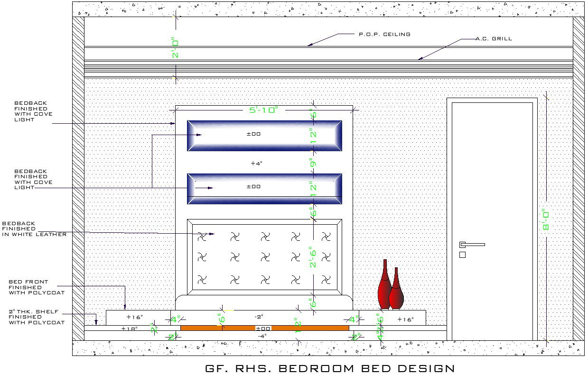Click the P.O.P. CEILING label
This screenshot has height=374, width=588.
384,34
